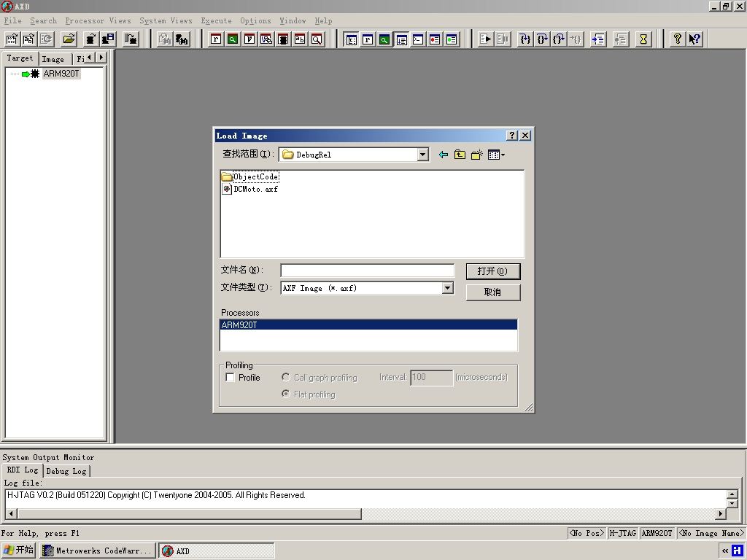Click the Step Over braces icon
The height and width of the screenshot is (560, 747).
click(542, 39)
